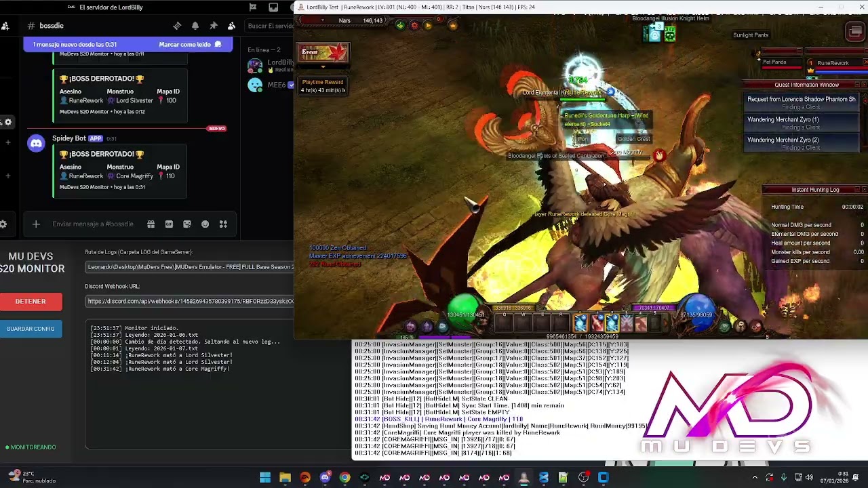The image size is (868, 488).
Task: Pick up Bloodangel Pants of Sealed Captivation
Action: pos(555,156)
